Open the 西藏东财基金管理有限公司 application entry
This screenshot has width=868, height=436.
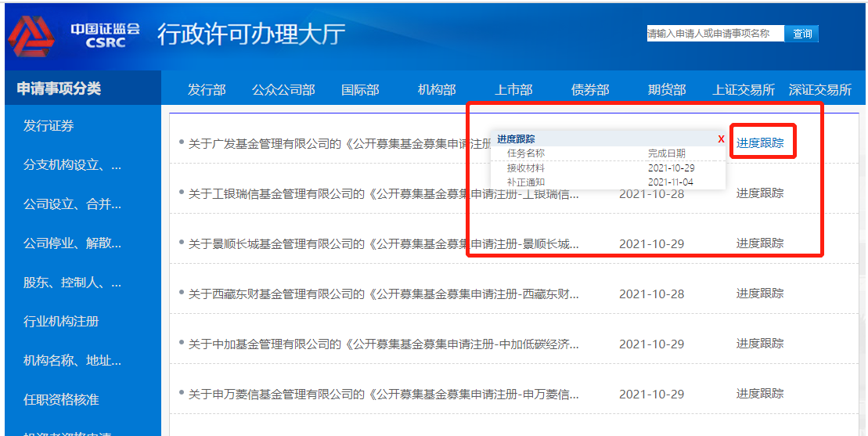[x=384, y=294]
